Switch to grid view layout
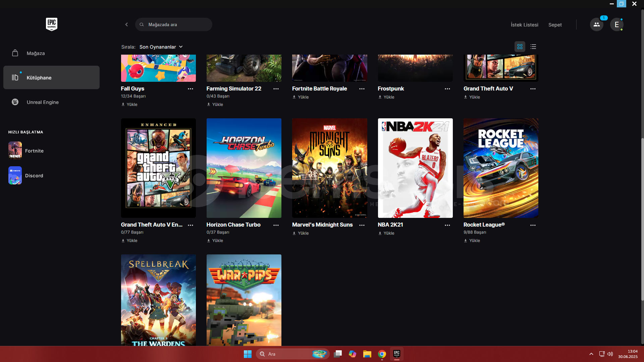The width and height of the screenshot is (644, 362). click(x=520, y=47)
